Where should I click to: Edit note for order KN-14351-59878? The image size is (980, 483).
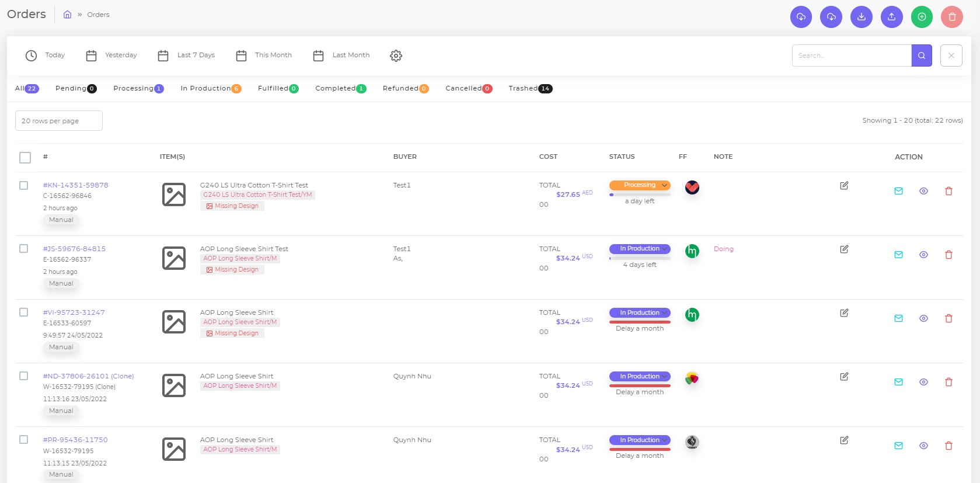tap(844, 186)
